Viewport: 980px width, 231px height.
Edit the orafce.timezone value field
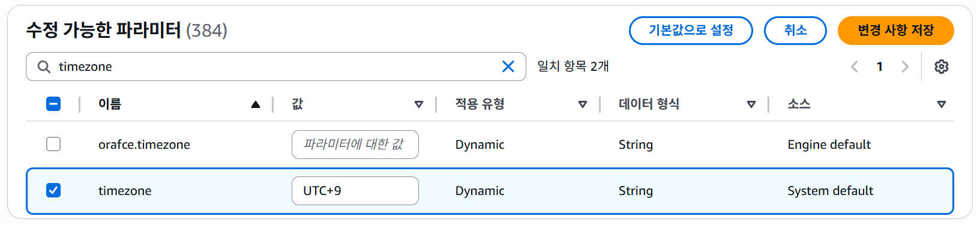pos(355,145)
